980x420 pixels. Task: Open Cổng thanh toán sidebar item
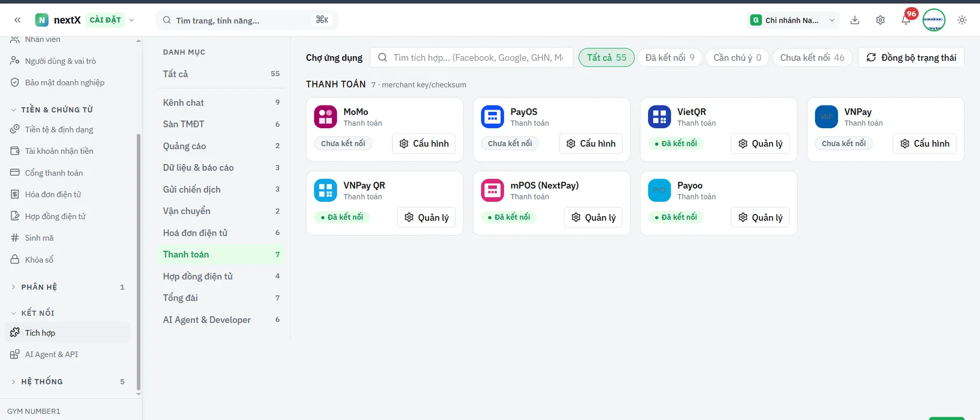(x=67, y=173)
